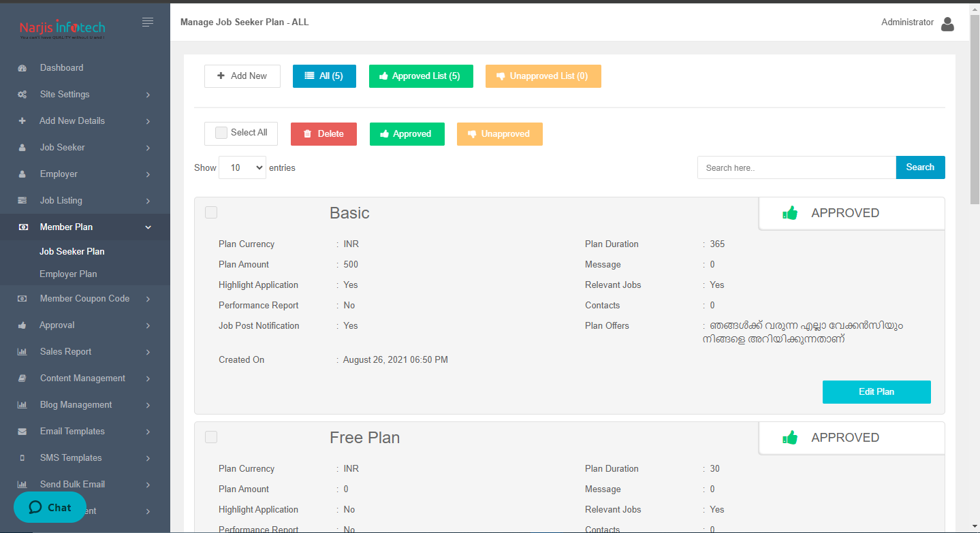980x533 pixels.
Task: Click the Approval thumbs-up sidebar icon
Action: pos(22,325)
